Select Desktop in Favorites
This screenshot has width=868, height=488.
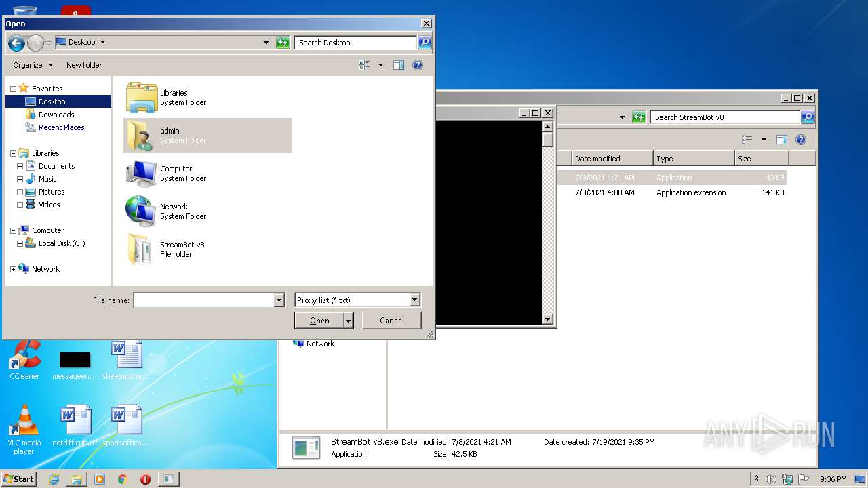pyautogui.click(x=58, y=102)
